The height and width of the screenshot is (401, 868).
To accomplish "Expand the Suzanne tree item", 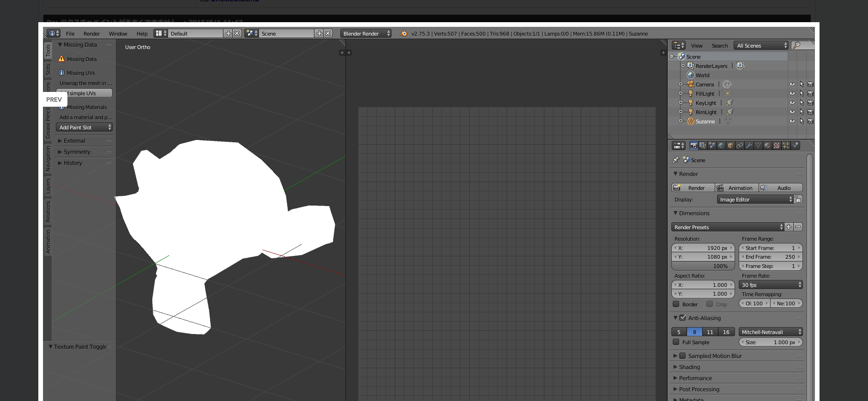I will 681,121.
